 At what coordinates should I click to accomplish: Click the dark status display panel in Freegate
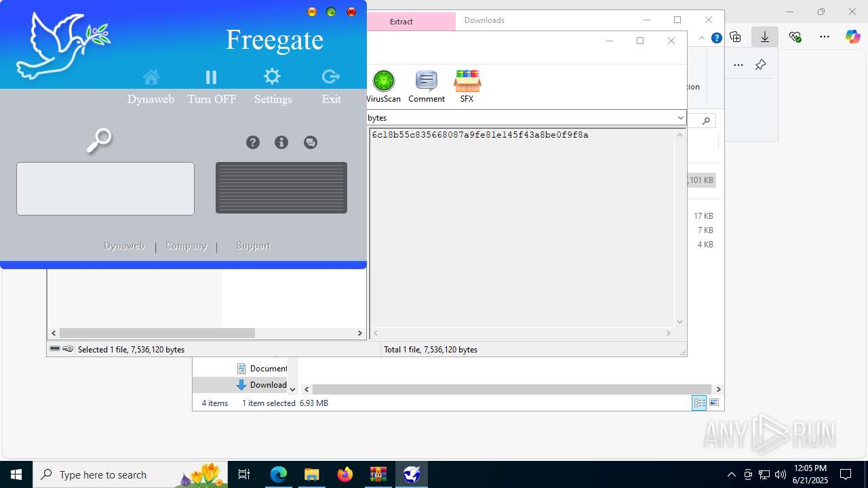[281, 188]
